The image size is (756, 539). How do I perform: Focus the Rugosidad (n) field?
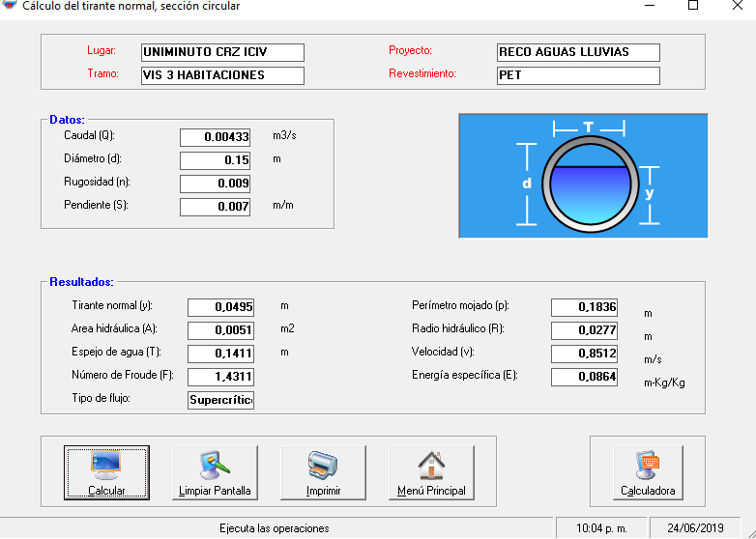[215, 184]
